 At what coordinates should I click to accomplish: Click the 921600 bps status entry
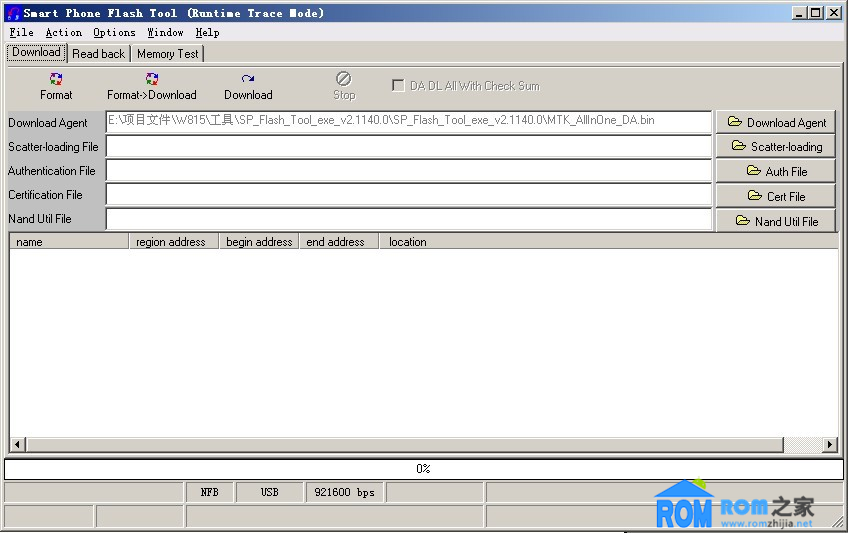(344, 492)
